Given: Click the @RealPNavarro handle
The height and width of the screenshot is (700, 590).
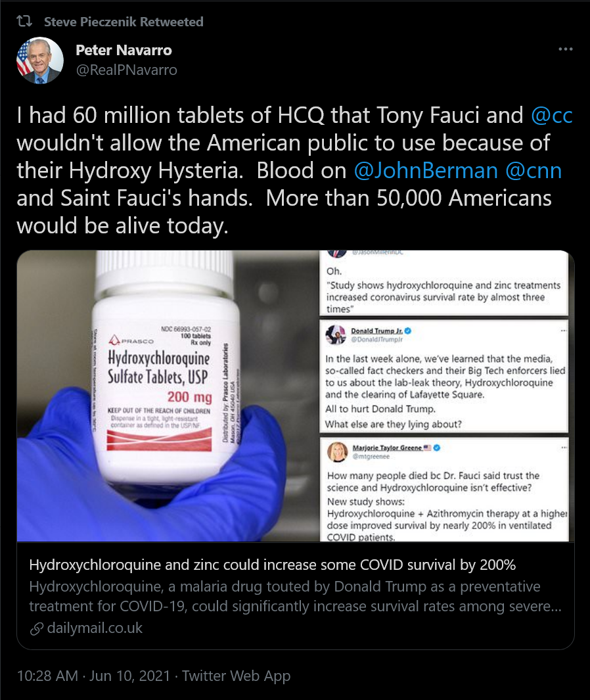Looking at the screenshot, I should tap(127, 70).
